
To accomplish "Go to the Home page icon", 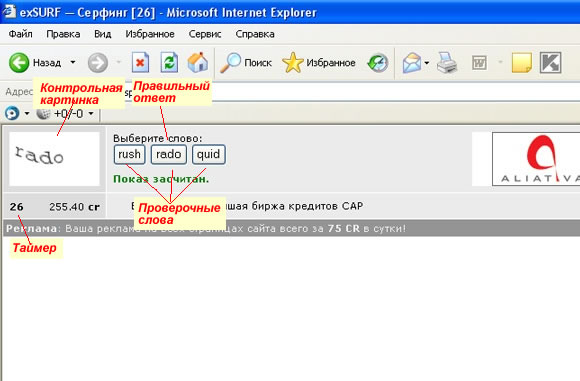I will coord(198,62).
